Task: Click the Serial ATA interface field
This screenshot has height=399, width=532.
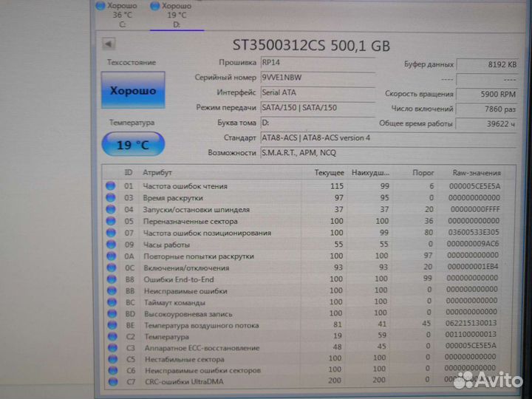Action: [x=318, y=92]
